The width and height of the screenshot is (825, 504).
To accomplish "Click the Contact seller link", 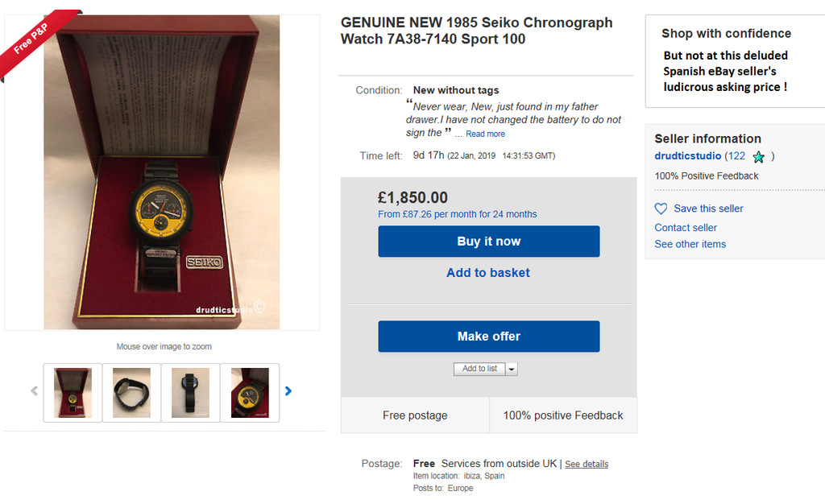I will tap(686, 228).
